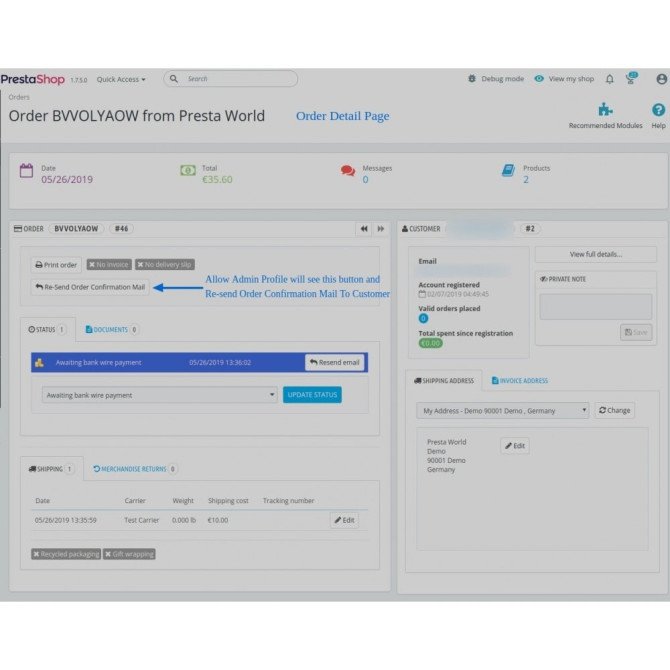Click the Resend email button
Viewport: 670px width, 670px height.
(x=335, y=362)
